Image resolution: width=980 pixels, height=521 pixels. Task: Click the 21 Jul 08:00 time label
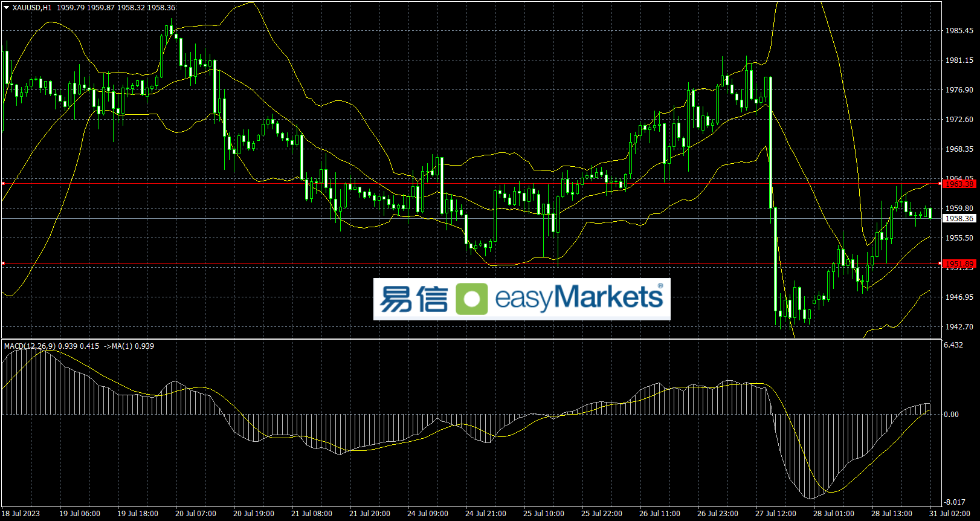(x=312, y=514)
